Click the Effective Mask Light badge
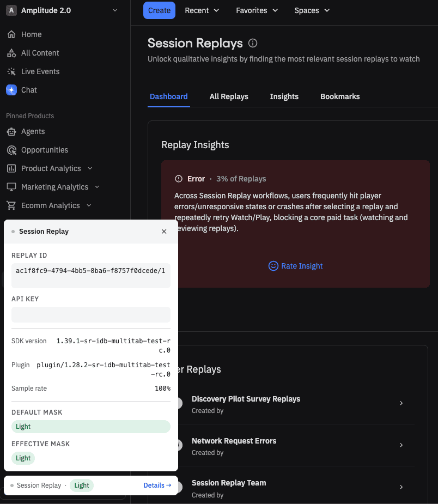The height and width of the screenshot is (504, 438). [23, 458]
